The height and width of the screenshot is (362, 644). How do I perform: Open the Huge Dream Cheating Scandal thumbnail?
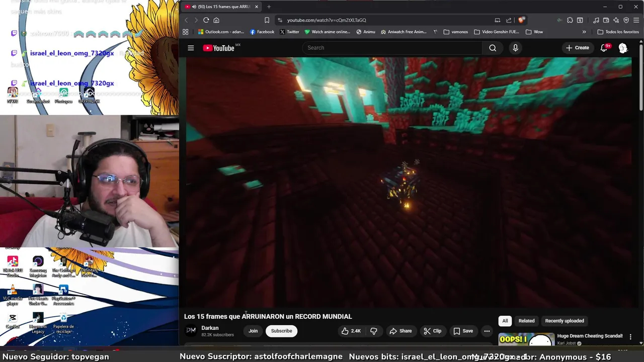526,340
